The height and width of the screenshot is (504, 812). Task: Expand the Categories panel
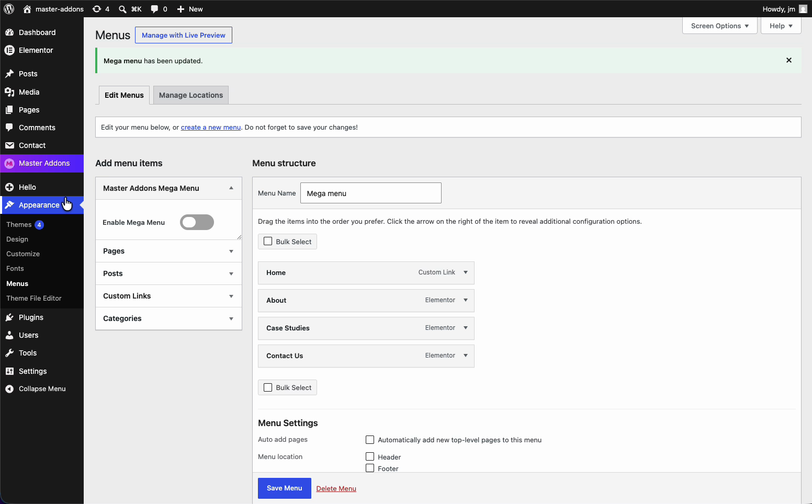(231, 319)
